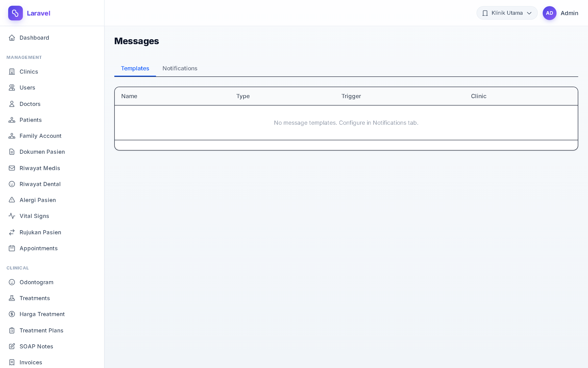Image resolution: width=588 pixels, height=368 pixels.
Task: Open the Dashboard home icon
Action: 12,38
